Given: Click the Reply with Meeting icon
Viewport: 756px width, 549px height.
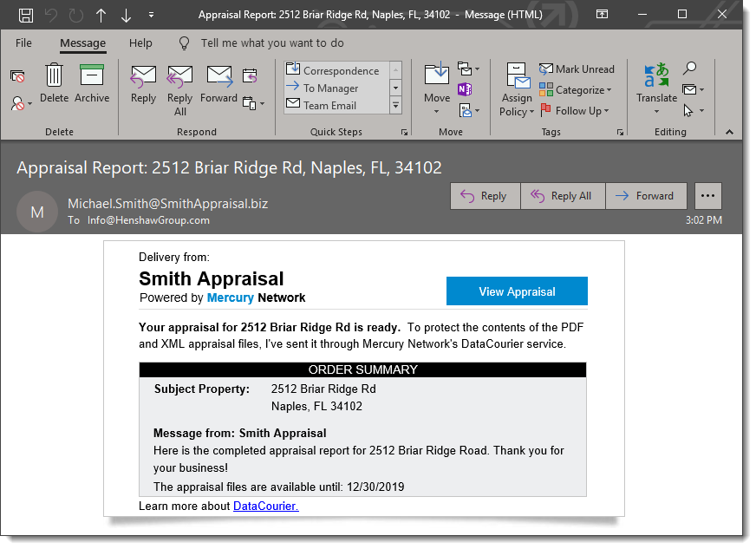Looking at the screenshot, I should tap(250, 75).
